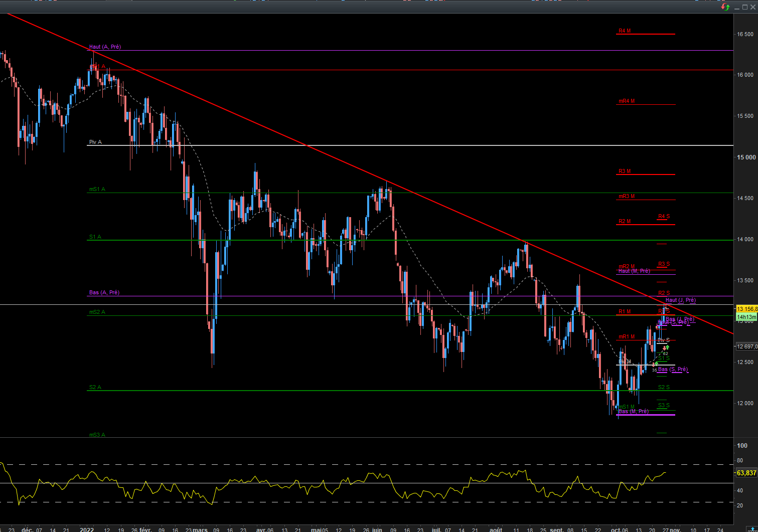Screen dimensions: 758x532
Task: Click the red-green swap arrows icon in title bar
Action: point(725,7)
